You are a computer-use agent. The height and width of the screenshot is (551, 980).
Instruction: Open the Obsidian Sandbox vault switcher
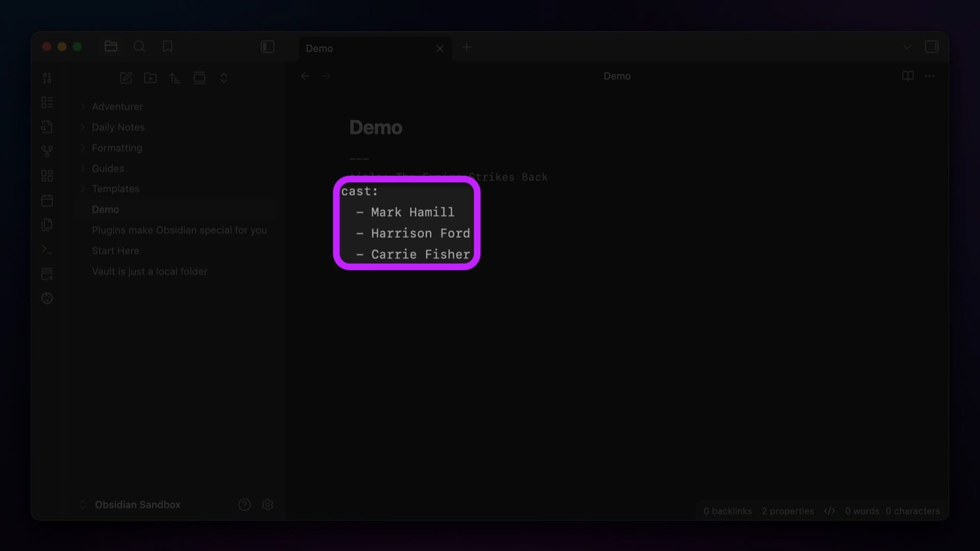pos(137,505)
